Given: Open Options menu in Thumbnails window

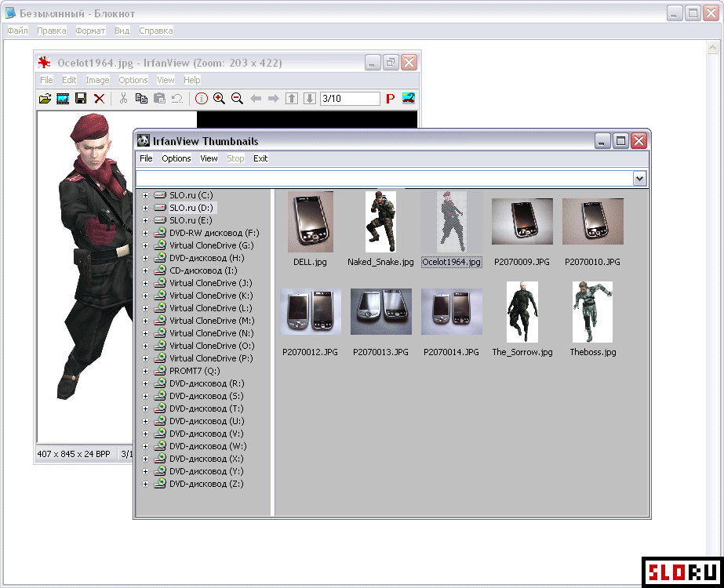Looking at the screenshot, I should point(176,158).
